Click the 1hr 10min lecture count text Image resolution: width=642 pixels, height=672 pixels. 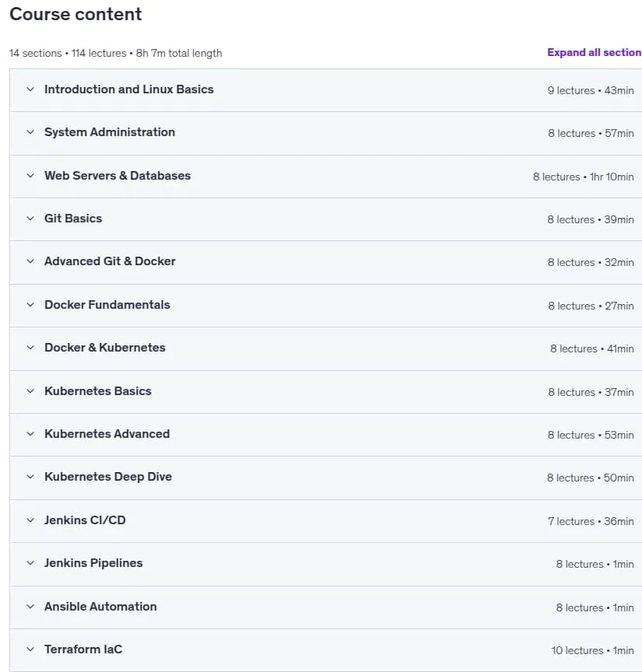coord(612,177)
